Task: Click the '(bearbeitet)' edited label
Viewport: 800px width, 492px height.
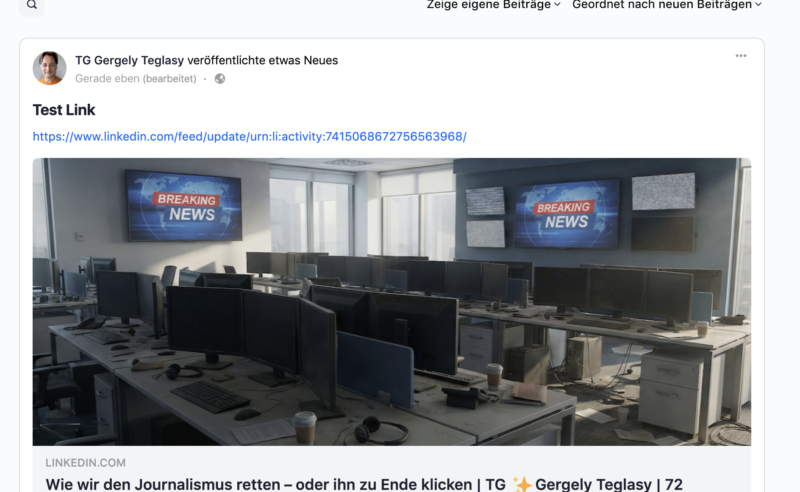Action: [x=169, y=79]
